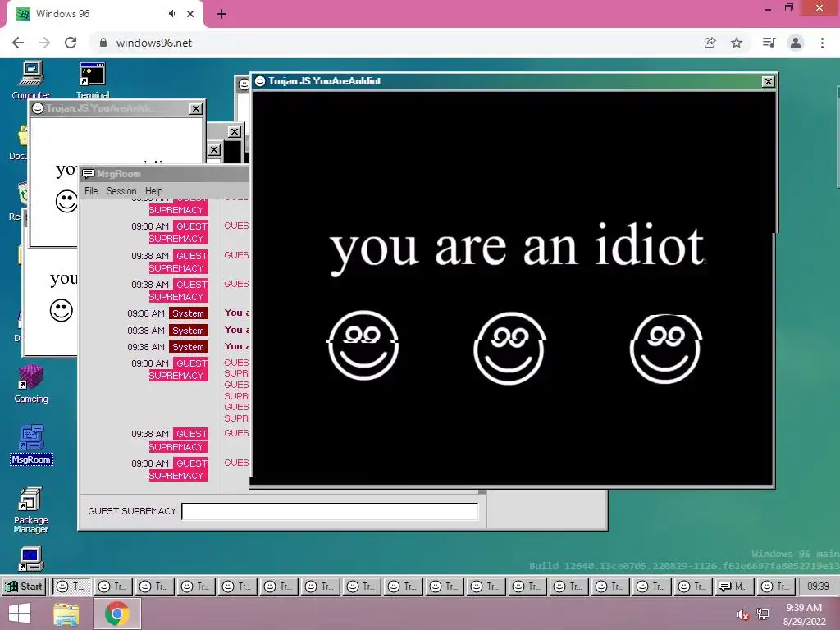Click the network tray icon
Viewport: 840px width, 630px height.
763,614
